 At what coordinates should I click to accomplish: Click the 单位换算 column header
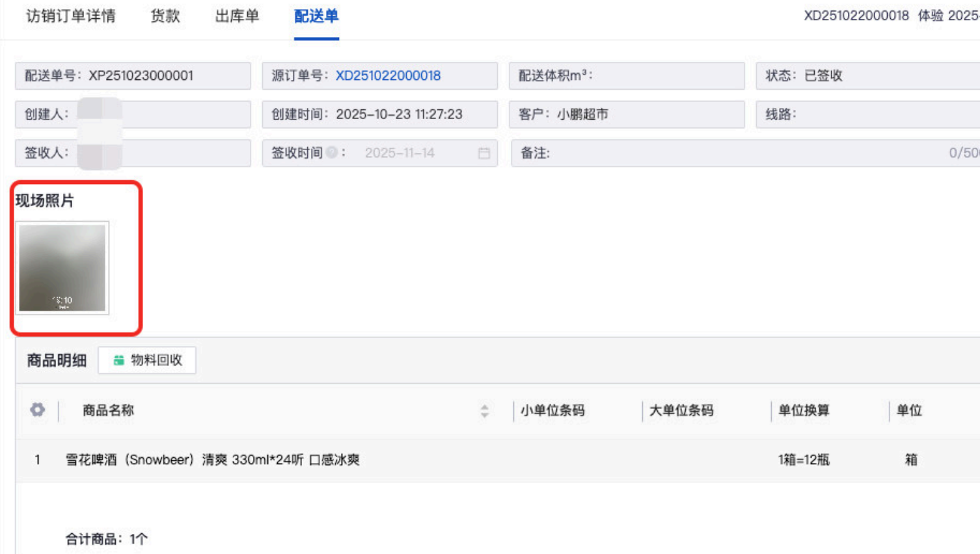(x=804, y=411)
